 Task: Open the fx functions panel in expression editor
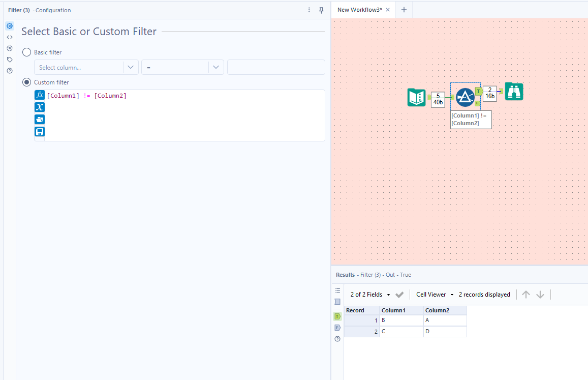click(39, 95)
